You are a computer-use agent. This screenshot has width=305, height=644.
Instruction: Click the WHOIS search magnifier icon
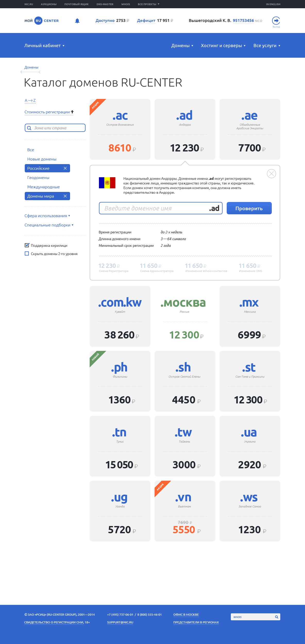pyautogui.click(x=277, y=617)
